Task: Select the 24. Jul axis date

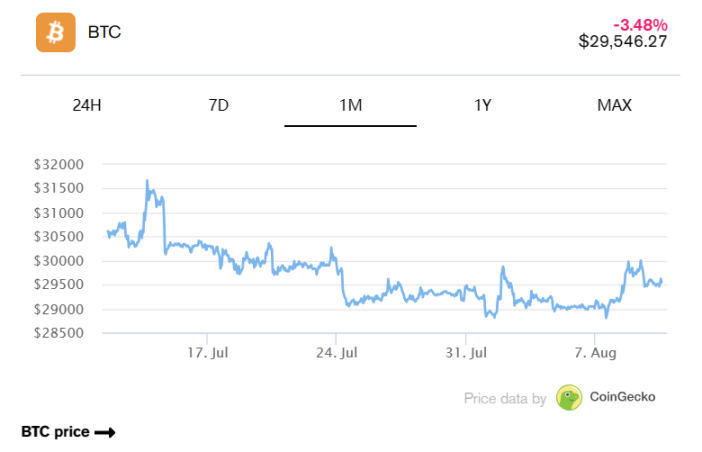Action: pos(338,353)
